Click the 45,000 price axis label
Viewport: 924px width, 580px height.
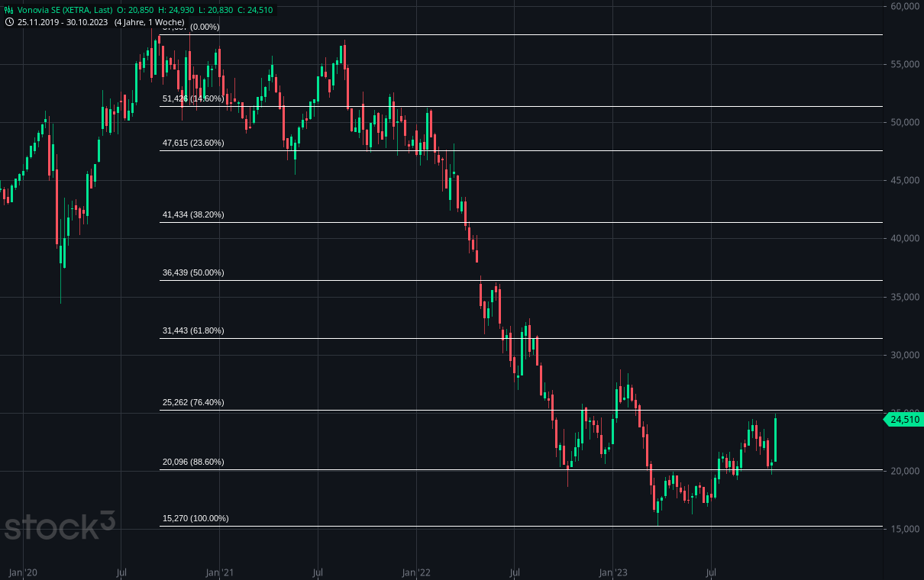(905, 181)
